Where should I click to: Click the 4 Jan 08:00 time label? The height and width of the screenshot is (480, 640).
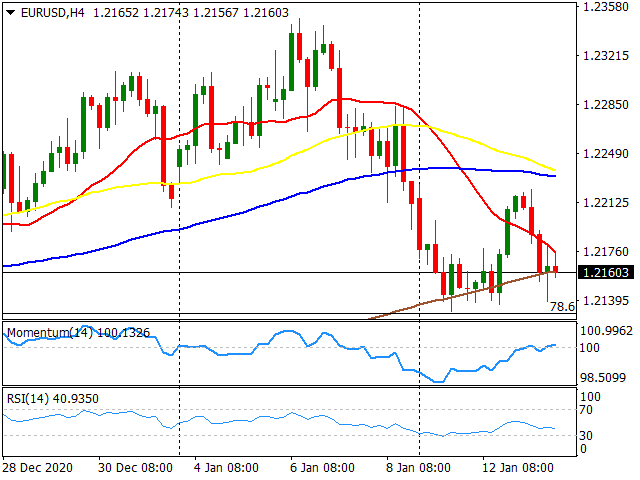[226, 467]
